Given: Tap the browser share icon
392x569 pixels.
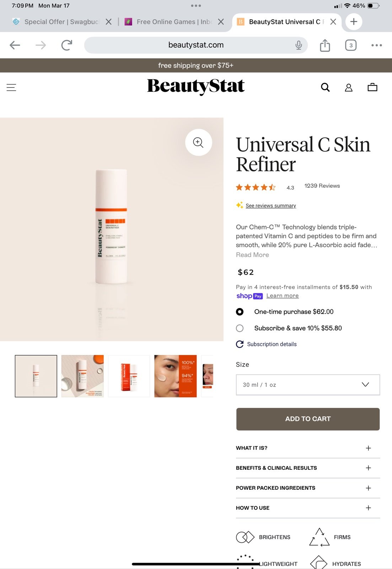Looking at the screenshot, I should 325,45.
